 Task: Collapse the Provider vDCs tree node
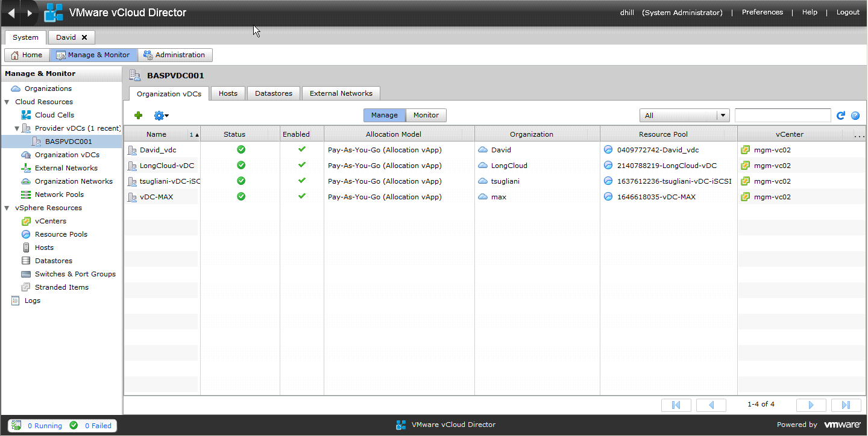pyautogui.click(x=17, y=128)
